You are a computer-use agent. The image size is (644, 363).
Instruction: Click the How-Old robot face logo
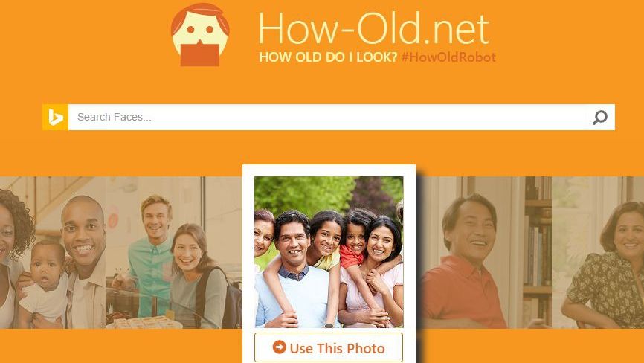click(200, 34)
